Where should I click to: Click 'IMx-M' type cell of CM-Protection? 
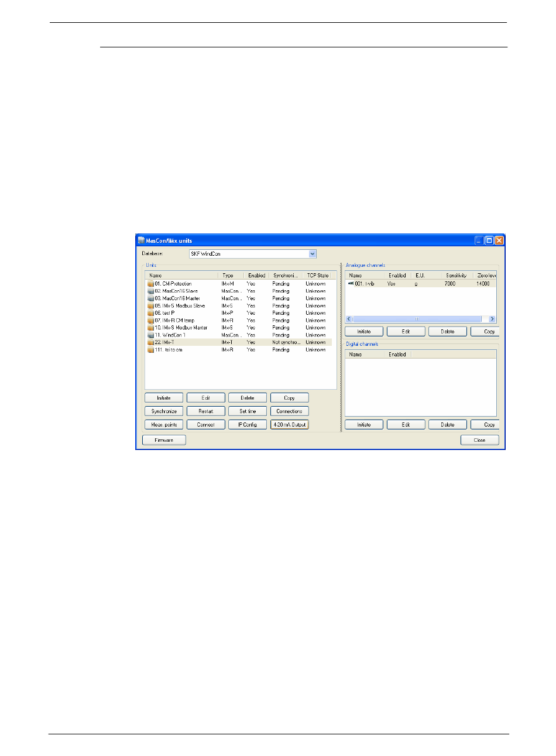point(228,284)
